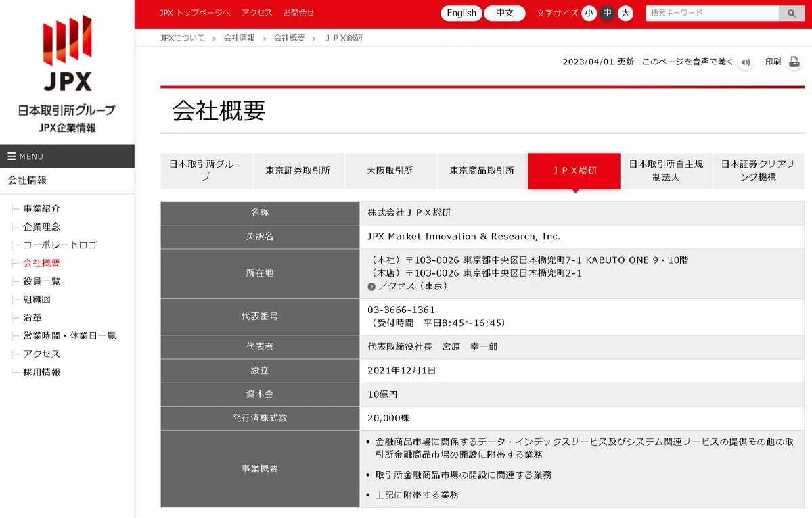This screenshot has width=812, height=518.
Task: Switch to the 東京証券取引所 tab
Action: [298, 171]
